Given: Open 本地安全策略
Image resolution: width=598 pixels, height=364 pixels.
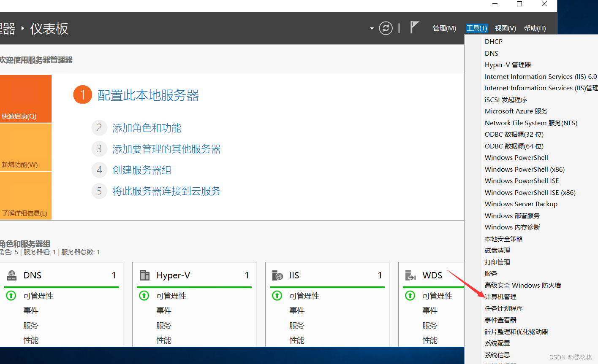Looking at the screenshot, I should pos(504,239).
